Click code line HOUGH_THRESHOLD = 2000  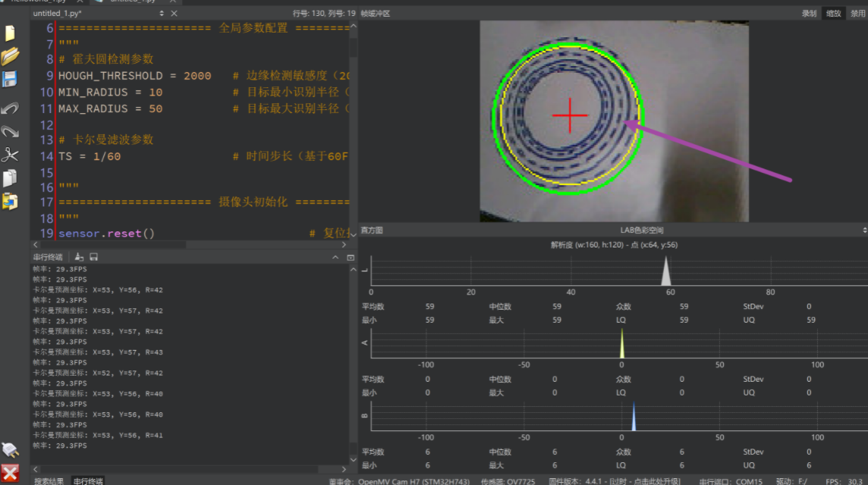[134, 76]
